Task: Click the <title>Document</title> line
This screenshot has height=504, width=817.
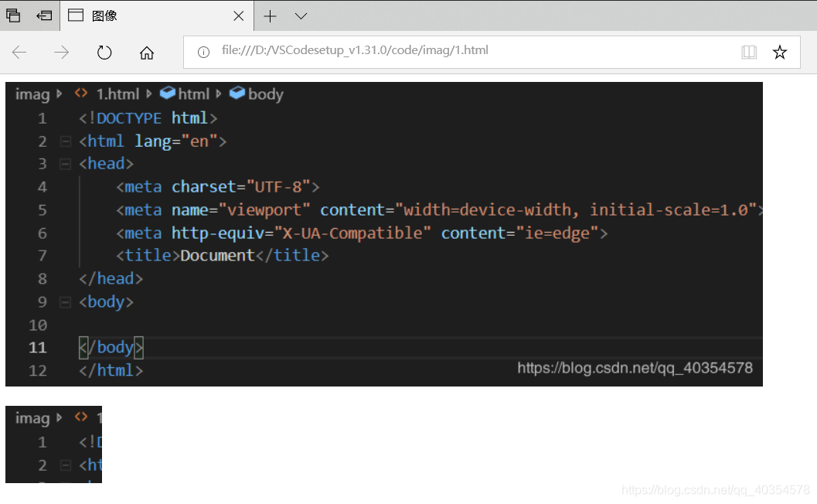Action: pos(223,255)
